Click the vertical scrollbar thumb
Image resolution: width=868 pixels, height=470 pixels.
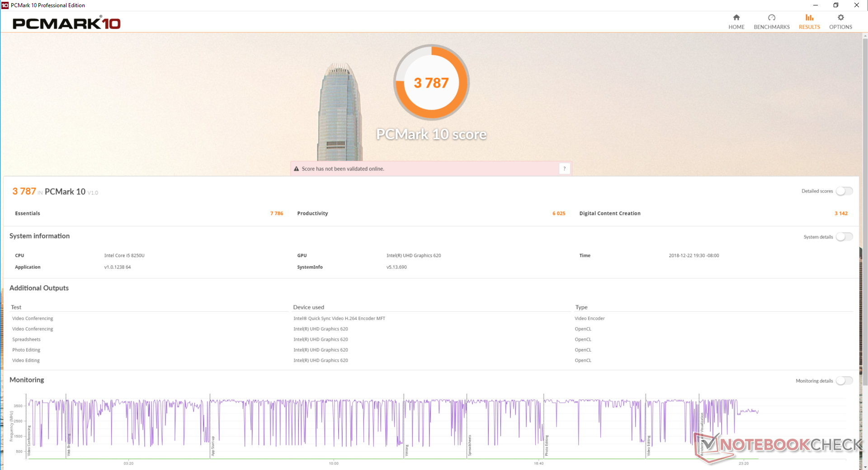(865, 212)
